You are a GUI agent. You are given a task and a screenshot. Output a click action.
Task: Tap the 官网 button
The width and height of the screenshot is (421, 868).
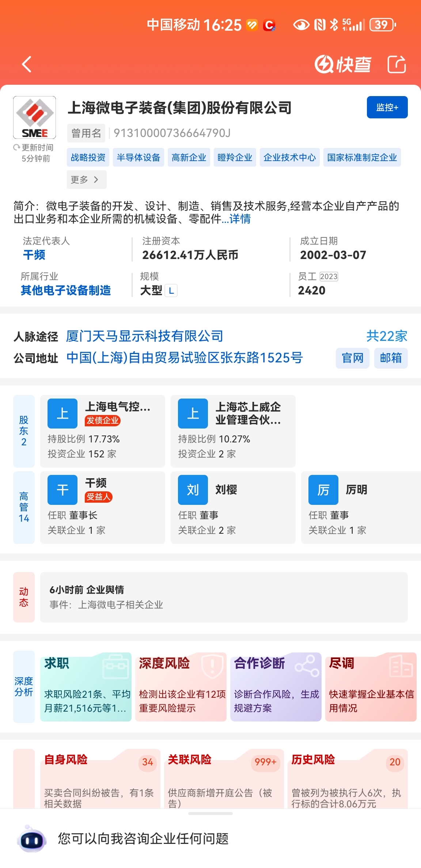(x=353, y=358)
